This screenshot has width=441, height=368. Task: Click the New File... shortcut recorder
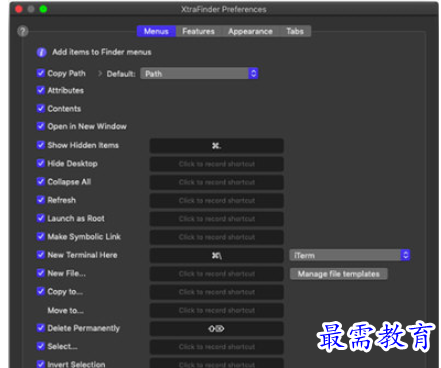point(217,274)
